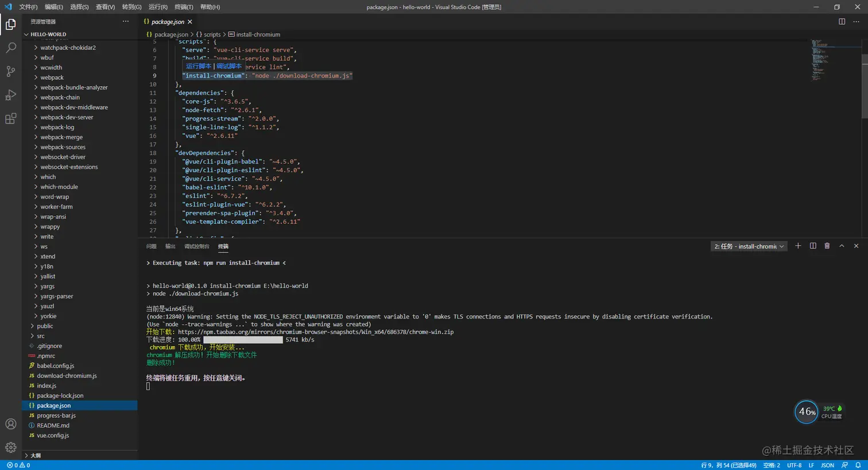The image size is (868, 470).
Task: Close the terminal panel
Action: point(856,246)
